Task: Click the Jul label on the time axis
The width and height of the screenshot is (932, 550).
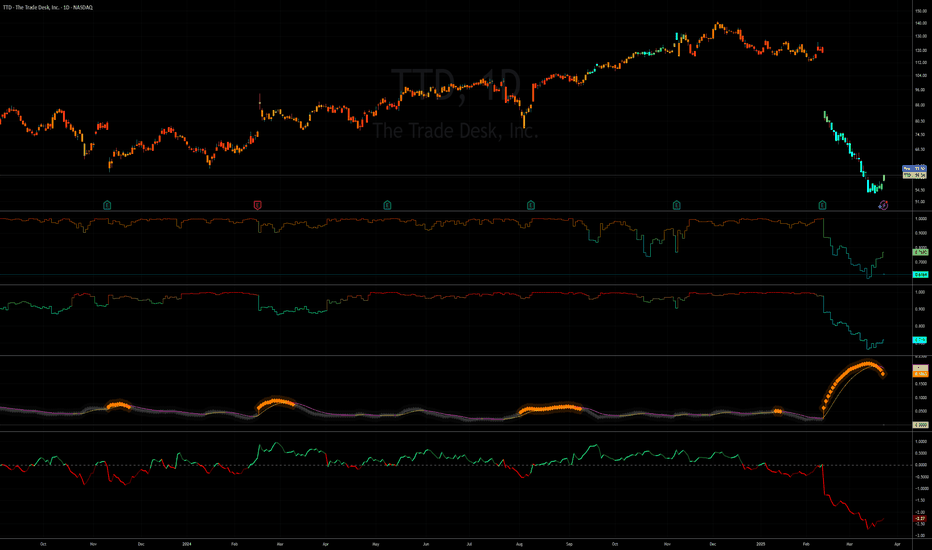Action: (x=470, y=544)
